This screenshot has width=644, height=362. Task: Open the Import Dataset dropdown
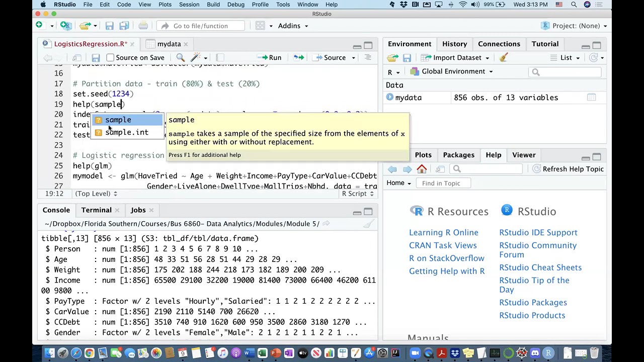[x=455, y=58]
